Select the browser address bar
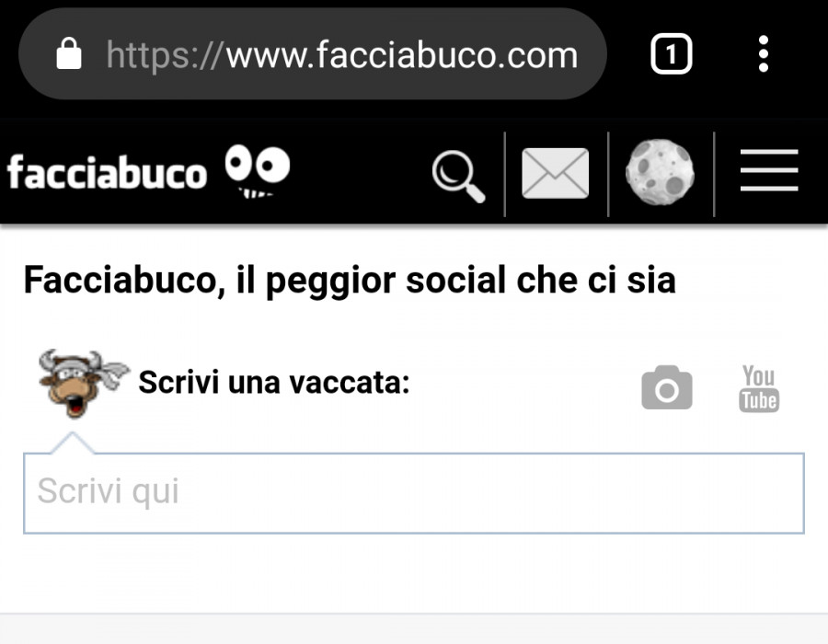Screen dimensions: 828x644 tap(313, 54)
